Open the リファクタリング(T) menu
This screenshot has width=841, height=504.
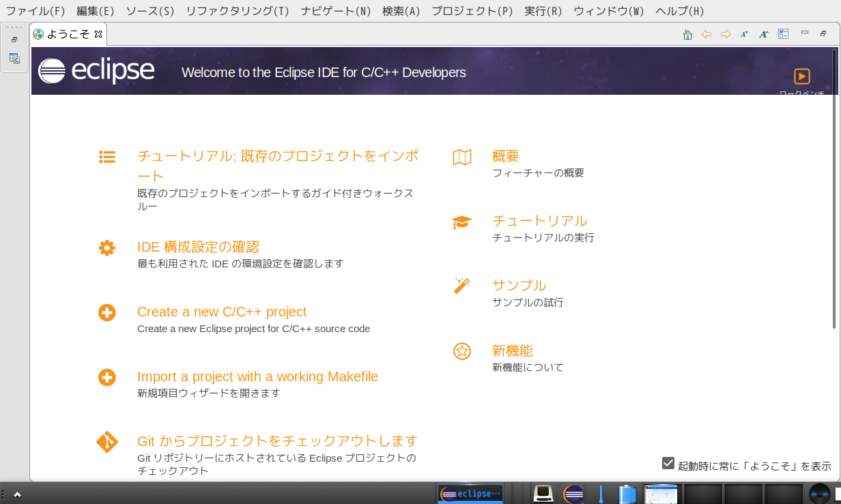click(238, 12)
